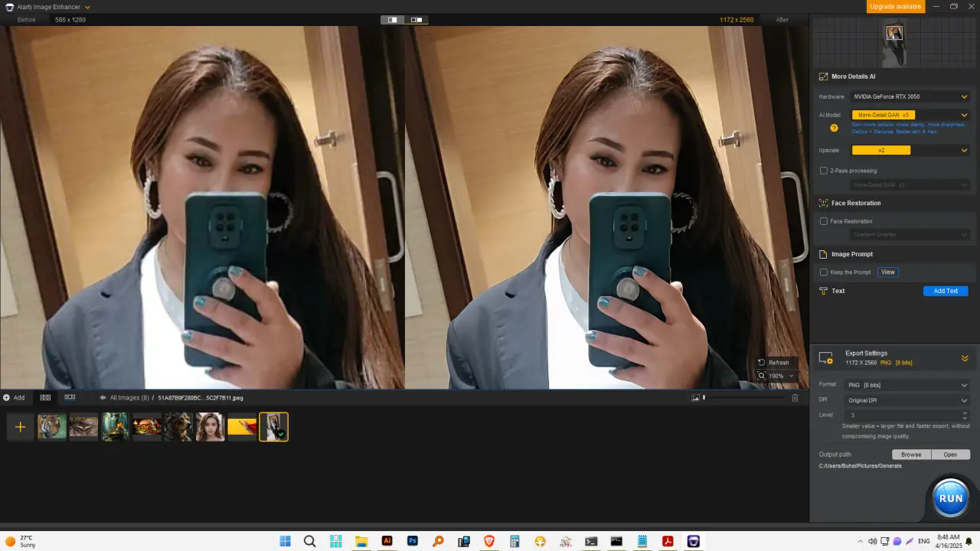Viewport: 980px width, 551px height.
Task: Click the Browse output path button
Action: click(911, 455)
